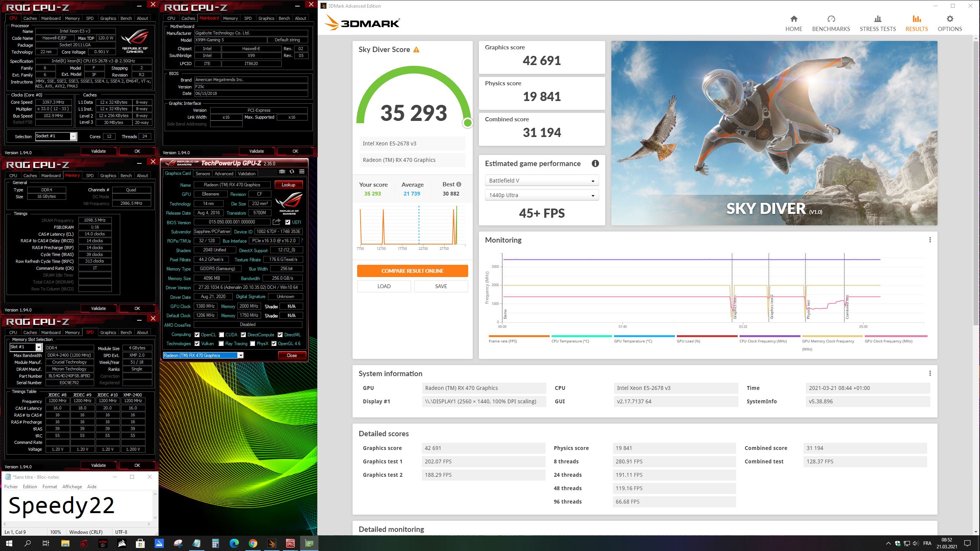Click the Sky Diver preview image
Screen dimensions: 980x551
774,133
